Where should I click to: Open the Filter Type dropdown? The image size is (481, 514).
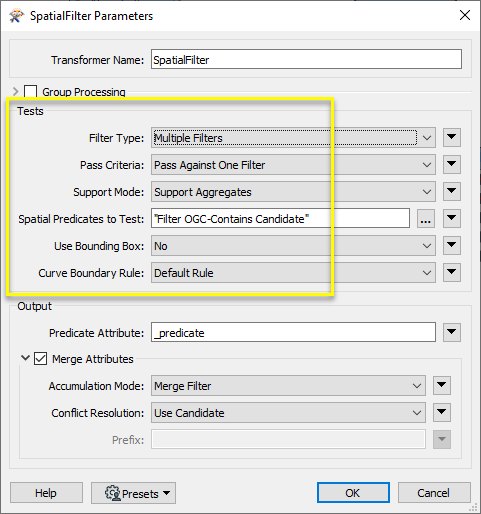point(293,138)
